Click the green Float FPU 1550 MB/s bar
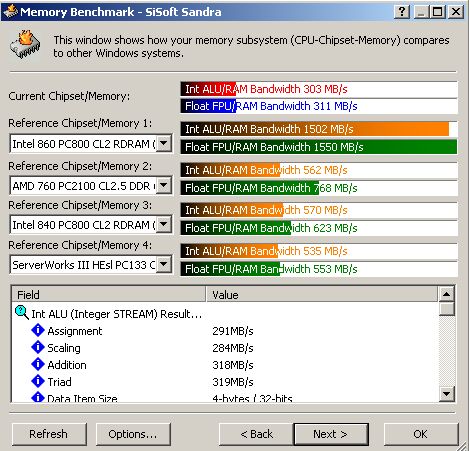 pos(319,147)
